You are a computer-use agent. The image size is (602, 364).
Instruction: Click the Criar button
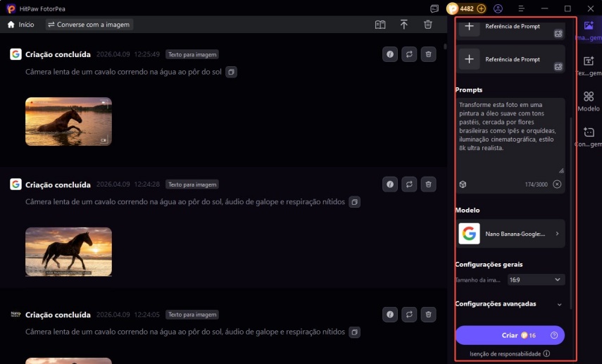[510, 335]
